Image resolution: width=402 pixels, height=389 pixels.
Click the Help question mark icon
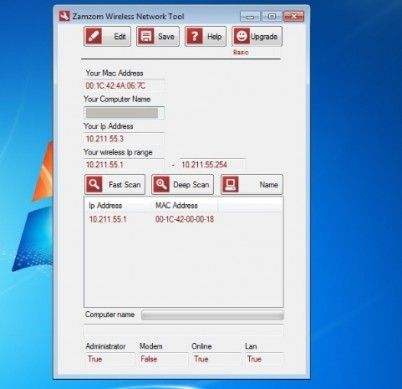(194, 36)
